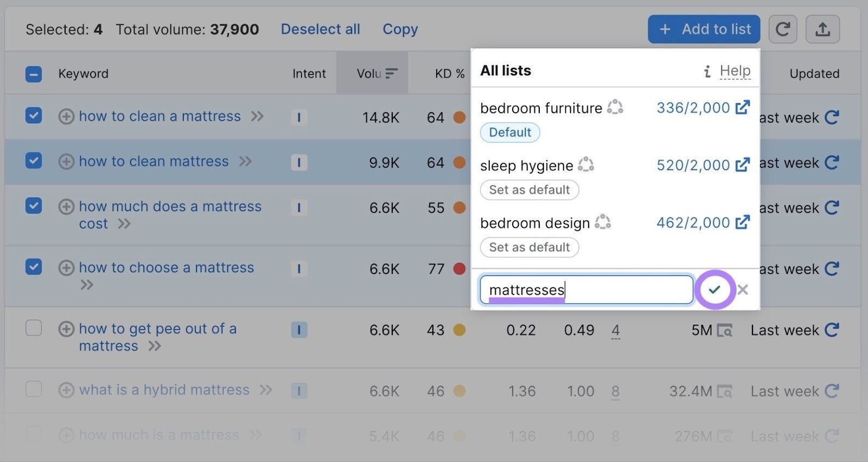Viewport: 868px width, 462px height.
Task: Click new list name field with 'mattresses'
Action: [586, 290]
